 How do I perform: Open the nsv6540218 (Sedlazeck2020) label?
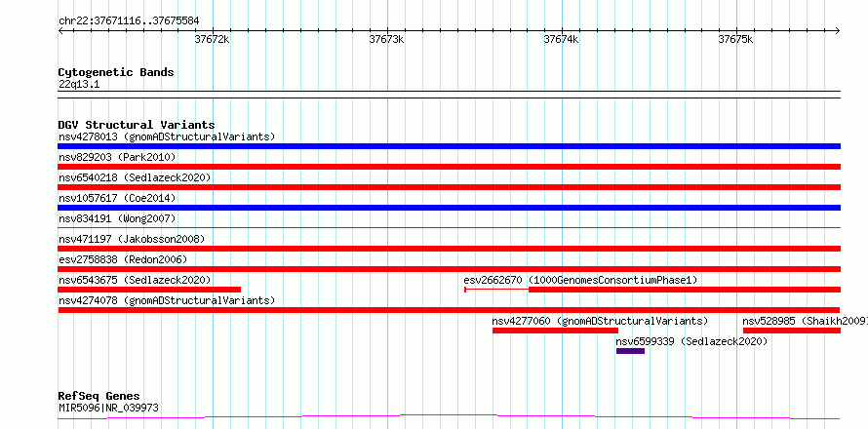pyautogui.click(x=135, y=177)
